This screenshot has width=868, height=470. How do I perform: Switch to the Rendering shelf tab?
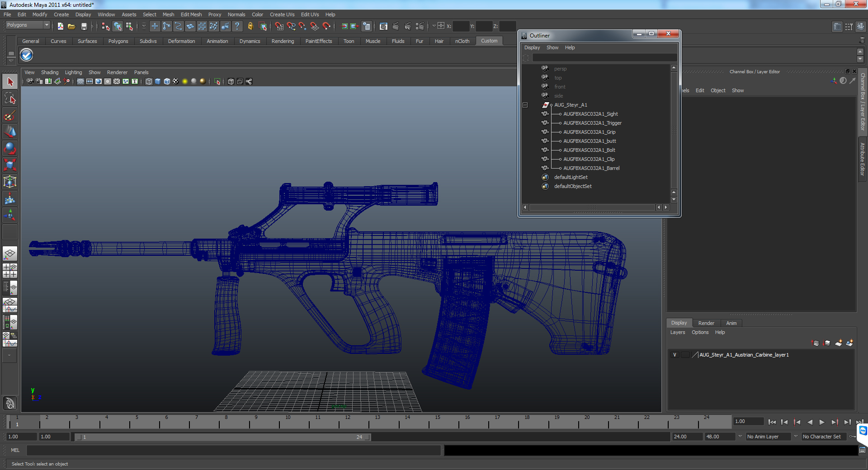coord(283,41)
